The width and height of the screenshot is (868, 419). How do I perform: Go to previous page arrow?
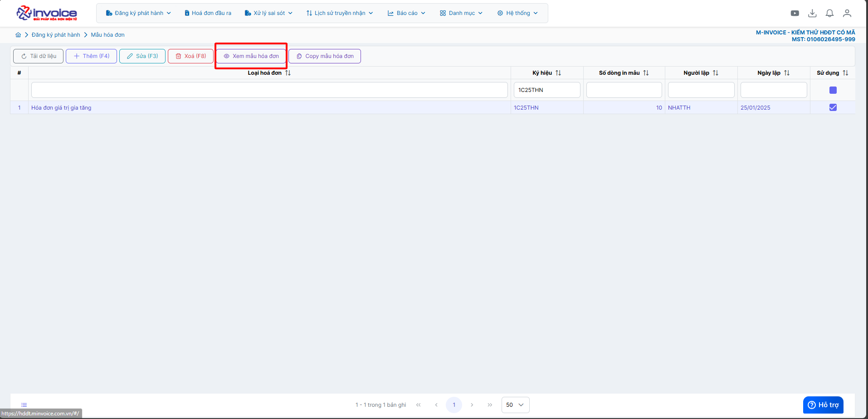coord(436,405)
